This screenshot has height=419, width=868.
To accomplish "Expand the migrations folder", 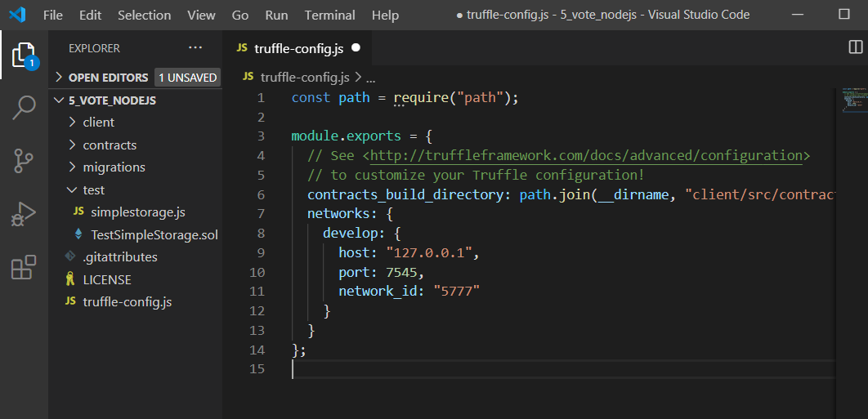I will coord(135,167).
